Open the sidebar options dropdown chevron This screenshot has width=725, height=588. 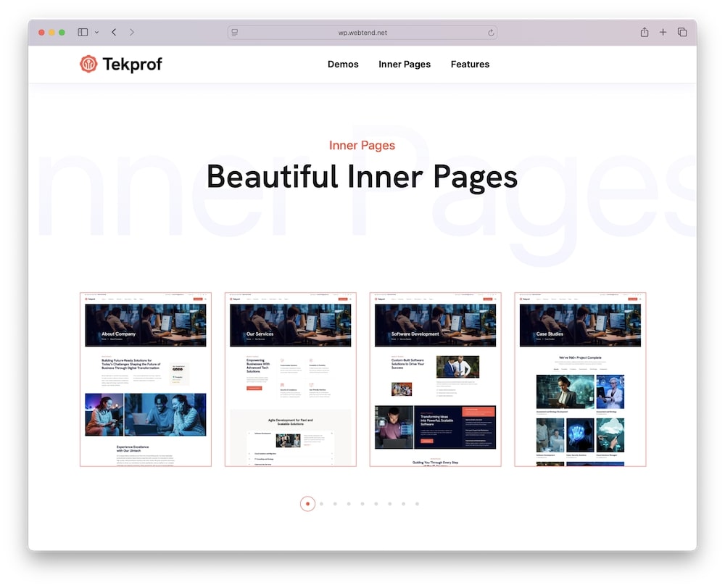tap(96, 33)
